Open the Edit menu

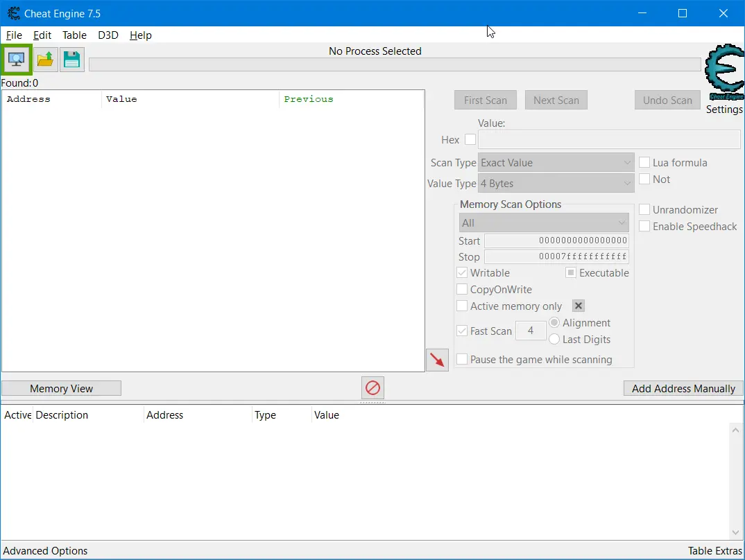click(x=42, y=35)
